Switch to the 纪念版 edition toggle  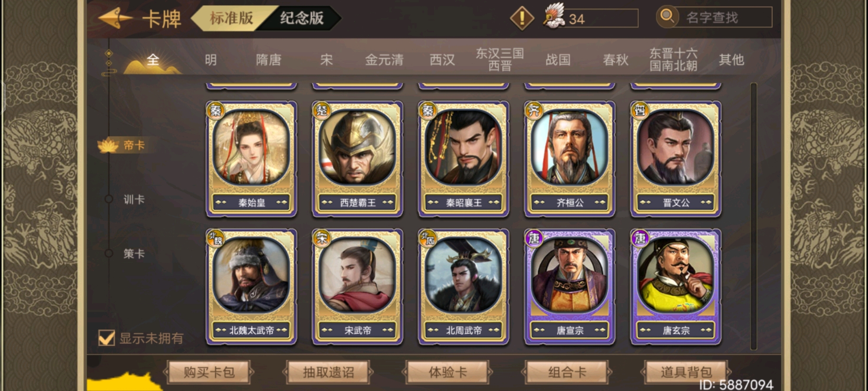coord(302,18)
